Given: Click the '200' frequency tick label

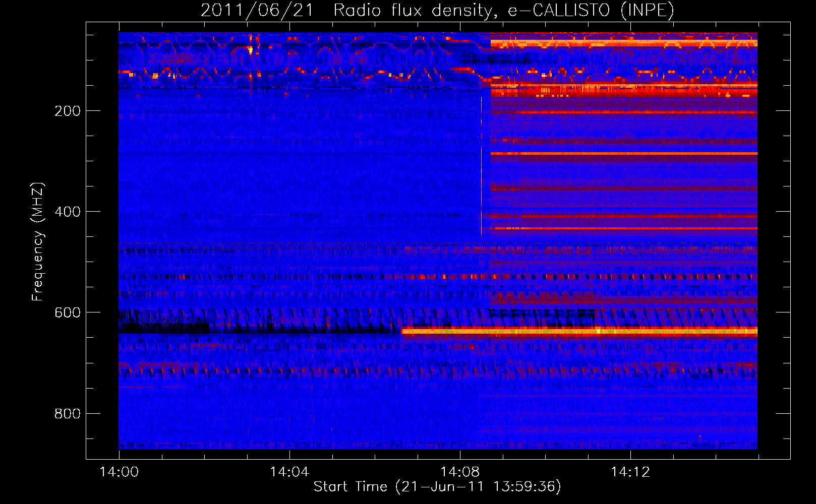Looking at the screenshot, I should tap(68, 111).
